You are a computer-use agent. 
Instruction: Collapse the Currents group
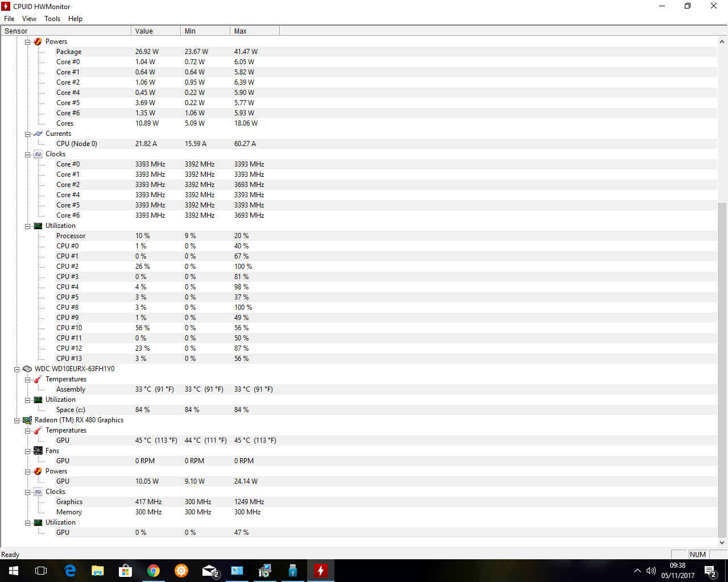point(27,134)
